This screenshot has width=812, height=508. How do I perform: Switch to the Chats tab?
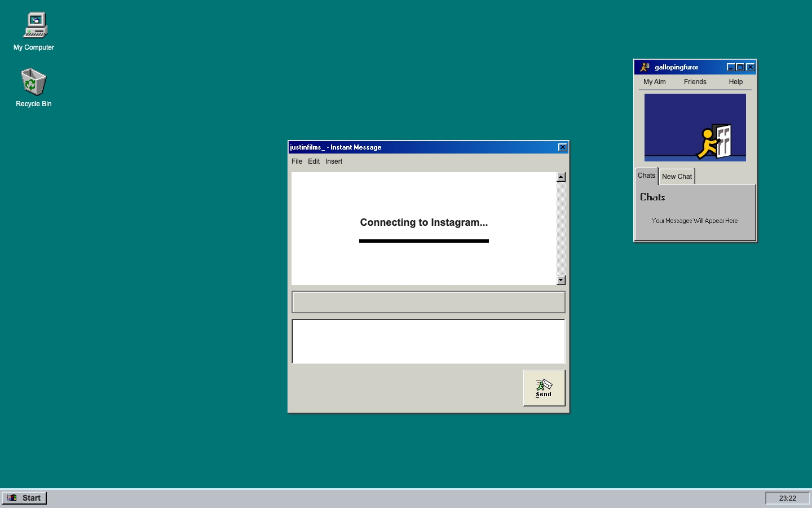click(646, 176)
